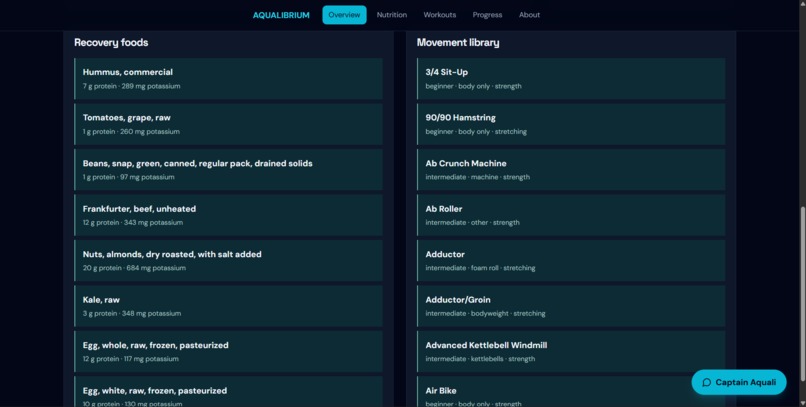Open Advanced Kettlebell Windmill card

tap(571, 352)
